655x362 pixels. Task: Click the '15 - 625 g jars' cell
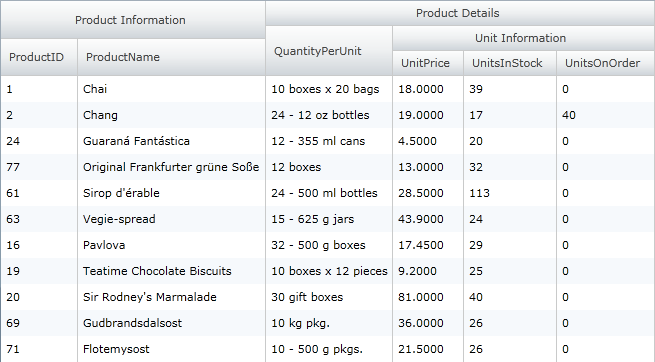click(x=329, y=219)
